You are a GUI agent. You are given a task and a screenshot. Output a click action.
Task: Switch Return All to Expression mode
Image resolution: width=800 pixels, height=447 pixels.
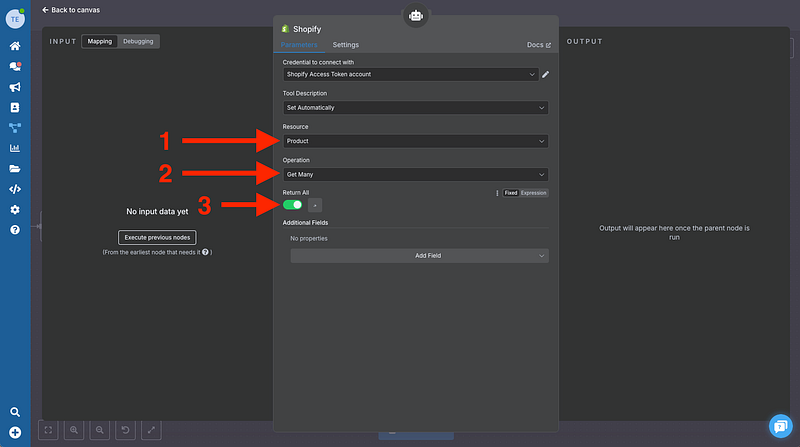coord(534,193)
